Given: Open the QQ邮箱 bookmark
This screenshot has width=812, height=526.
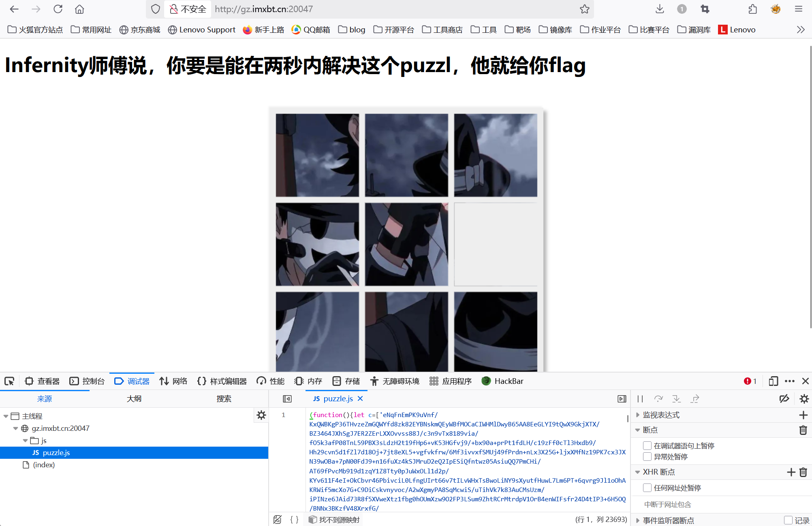Looking at the screenshot, I should tap(311, 30).
